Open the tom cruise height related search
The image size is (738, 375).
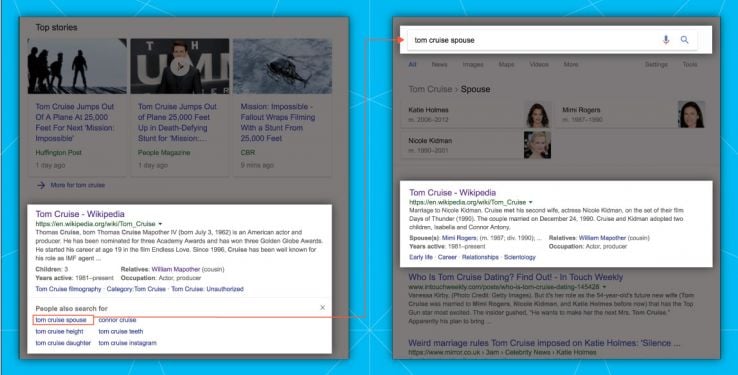click(59, 332)
